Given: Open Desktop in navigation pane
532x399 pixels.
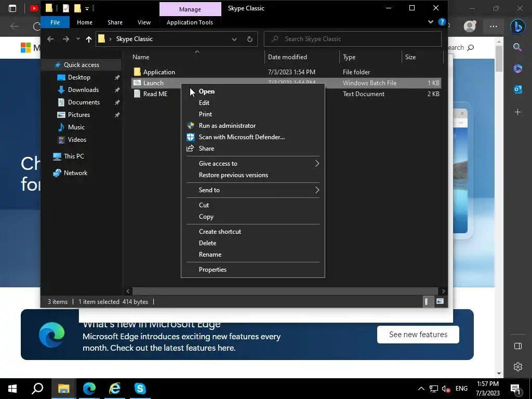Looking at the screenshot, I should [x=79, y=77].
